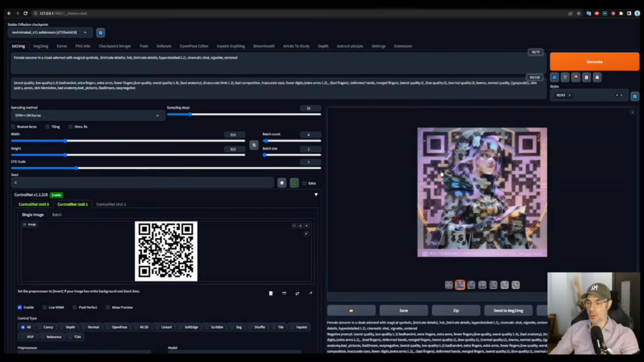Swap width and height icon
The width and height of the screenshot is (644, 362).
point(254,145)
